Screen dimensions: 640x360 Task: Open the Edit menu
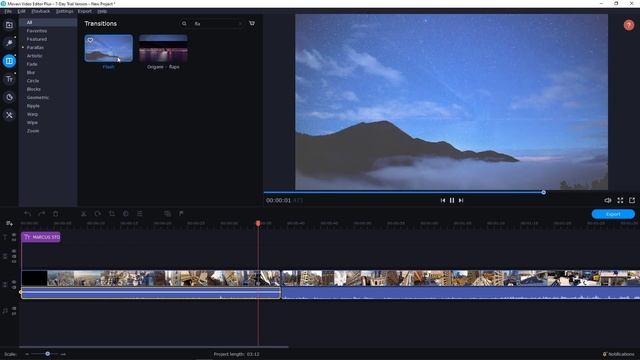click(22, 11)
